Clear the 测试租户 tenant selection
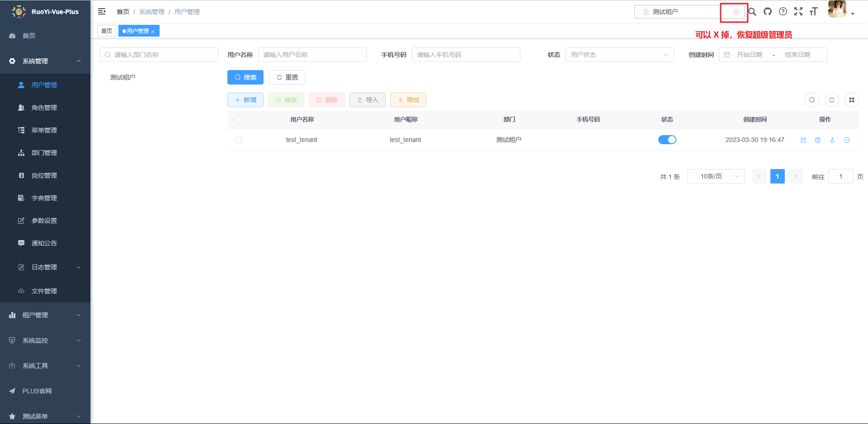Viewport: 868px width, 424px height. coord(736,12)
